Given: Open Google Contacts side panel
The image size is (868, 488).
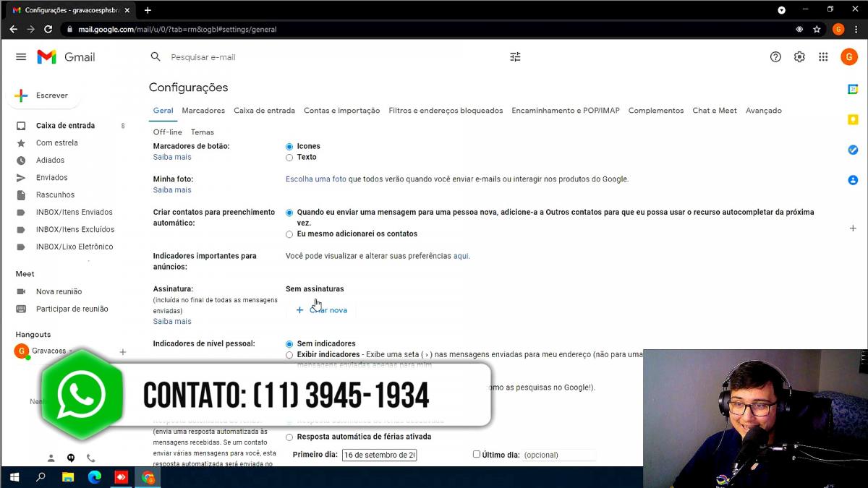Looking at the screenshot, I should (853, 180).
